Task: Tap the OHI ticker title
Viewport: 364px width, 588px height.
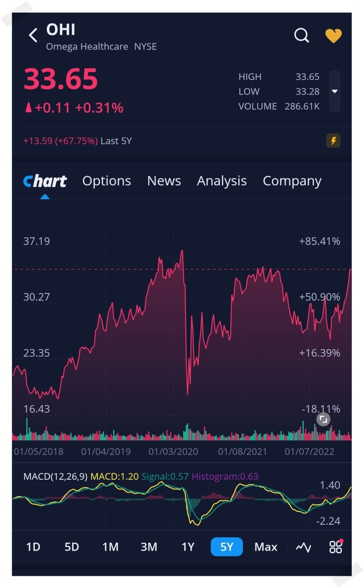Action: point(61,30)
